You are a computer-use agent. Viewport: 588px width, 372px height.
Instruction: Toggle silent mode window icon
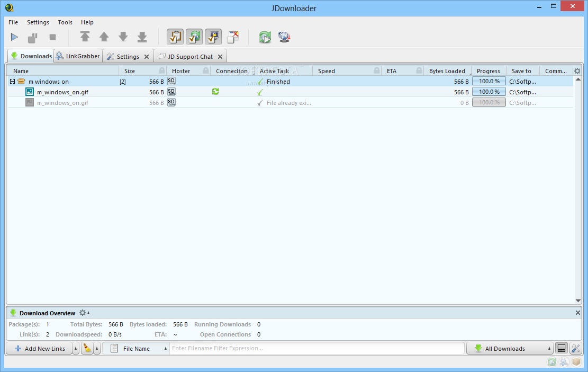click(x=233, y=37)
